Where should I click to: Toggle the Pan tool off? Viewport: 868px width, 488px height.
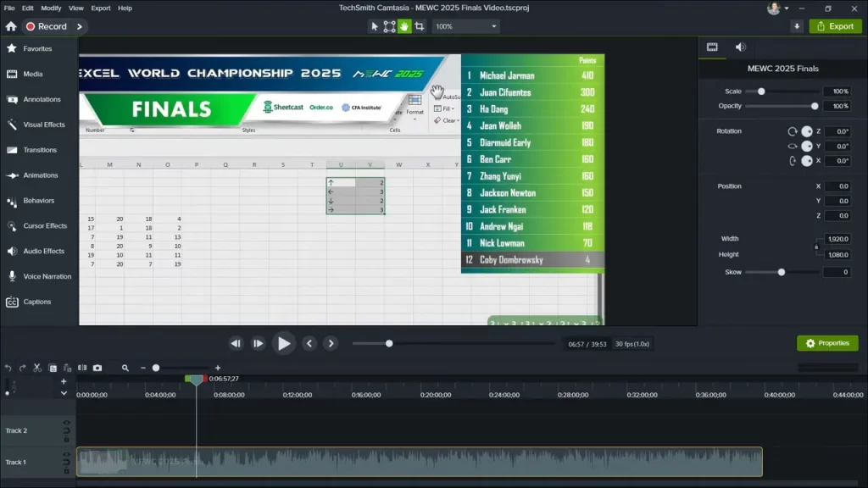click(x=404, y=26)
